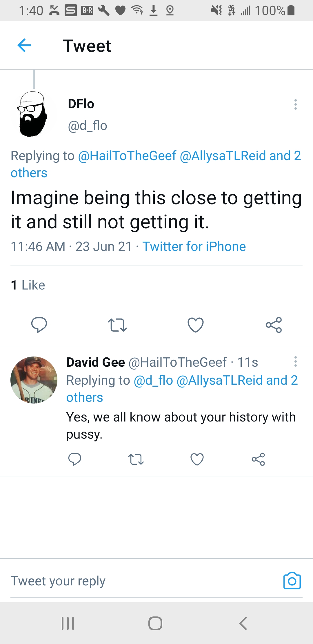This screenshot has width=313, height=644.
Task: Open the more options menu on DFlo's tweet
Action: coord(295,104)
